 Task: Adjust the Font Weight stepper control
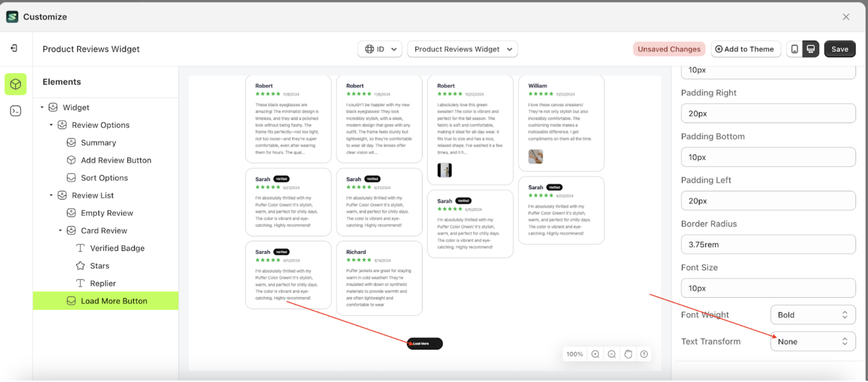pyautogui.click(x=845, y=314)
